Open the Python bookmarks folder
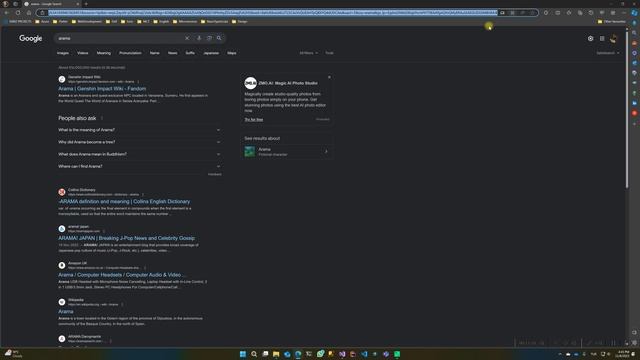The image size is (640, 360). [x=60, y=21]
